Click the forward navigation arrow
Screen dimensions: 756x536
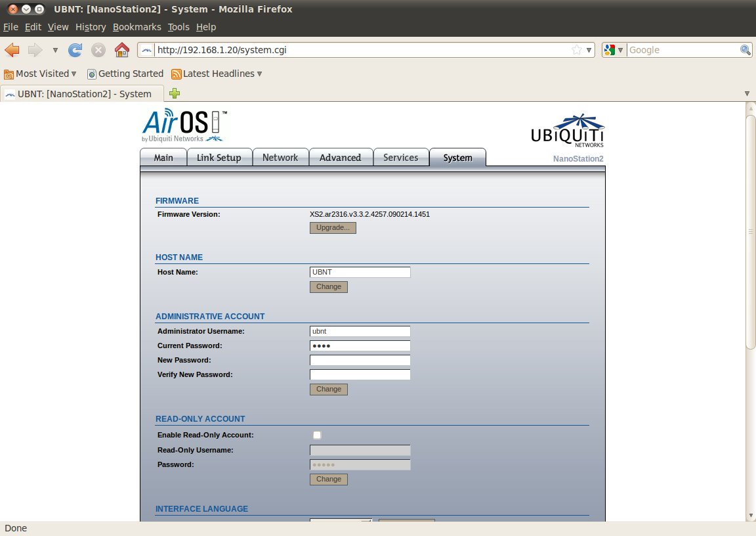[35, 50]
